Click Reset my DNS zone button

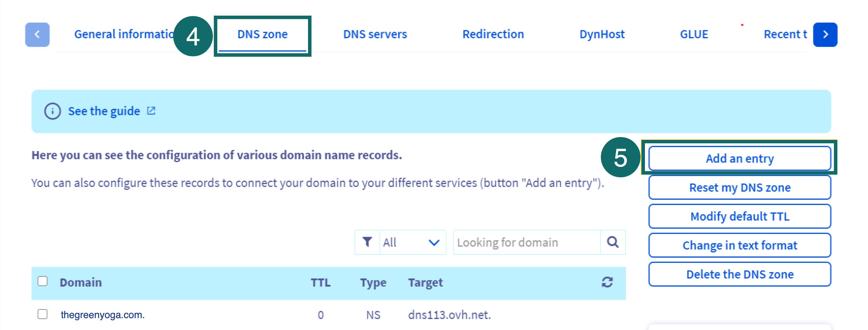coord(739,188)
